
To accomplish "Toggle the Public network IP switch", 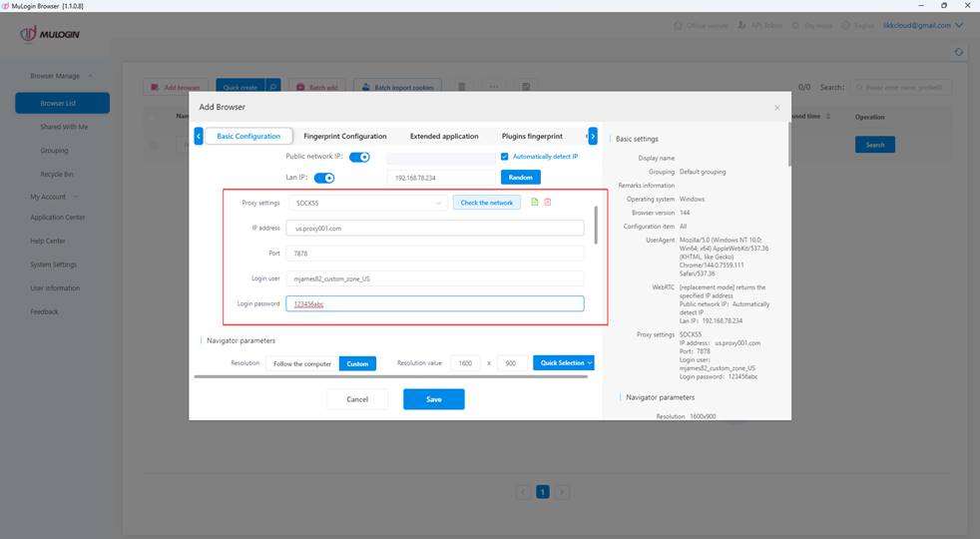I will click(x=359, y=157).
